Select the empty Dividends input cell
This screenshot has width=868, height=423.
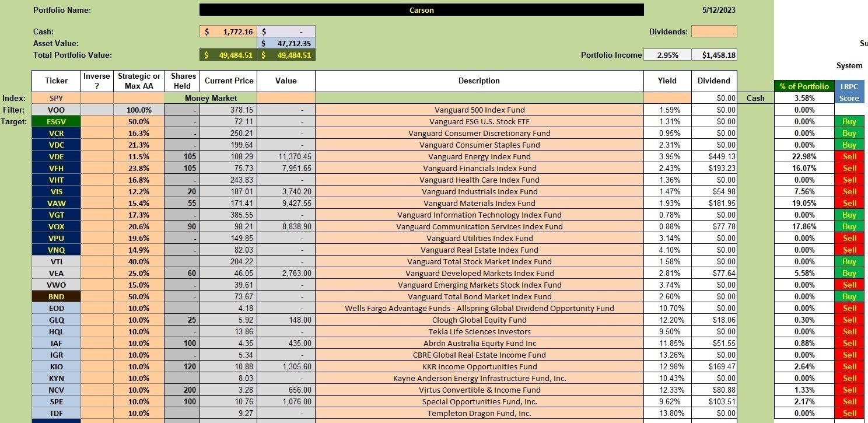(714, 32)
